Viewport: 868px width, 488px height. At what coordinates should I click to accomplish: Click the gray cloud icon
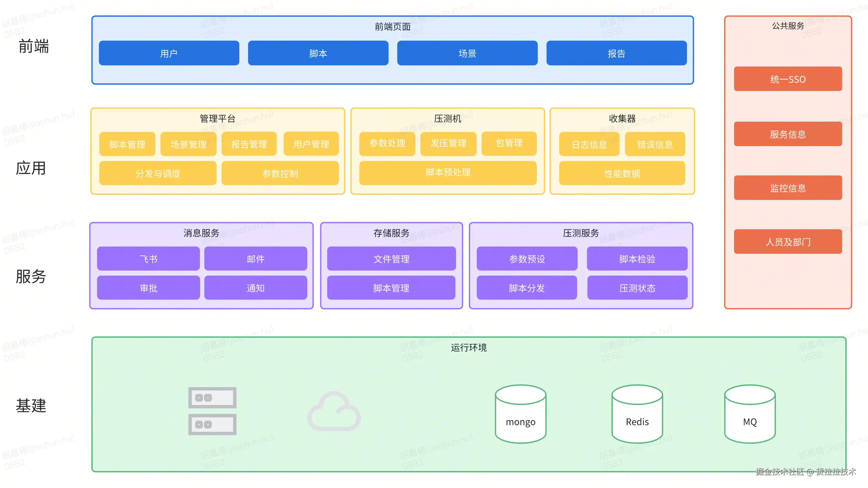pyautogui.click(x=334, y=411)
